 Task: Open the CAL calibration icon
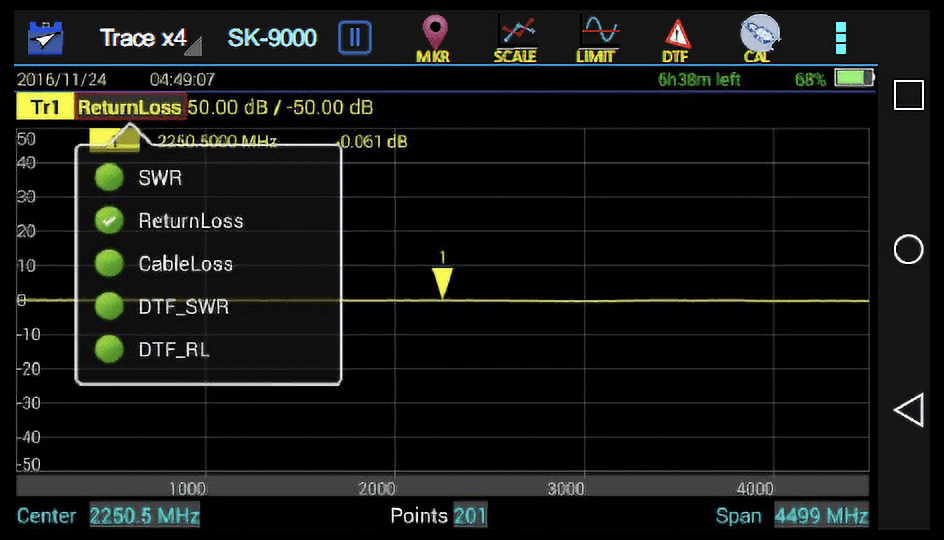[x=758, y=40]
